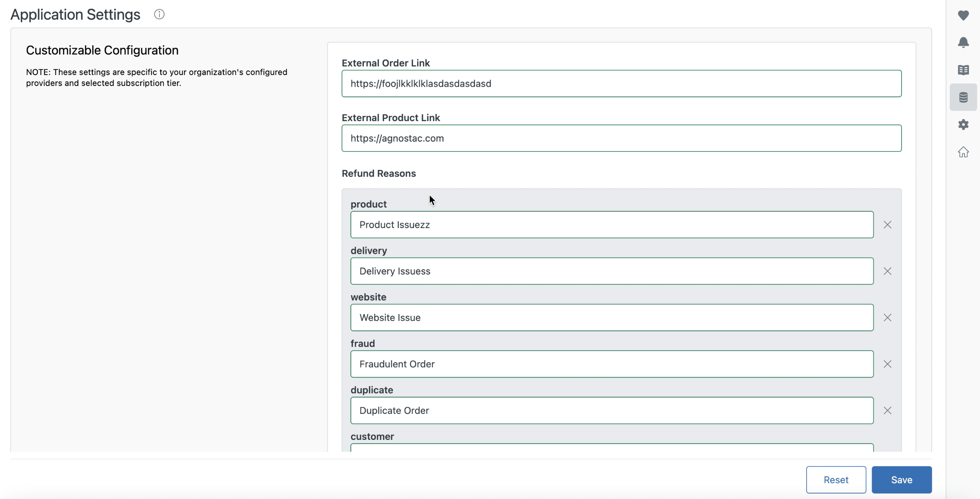Remove the website refund reason
The width and height of the screenshot is (980, 499).
point(887,318)
